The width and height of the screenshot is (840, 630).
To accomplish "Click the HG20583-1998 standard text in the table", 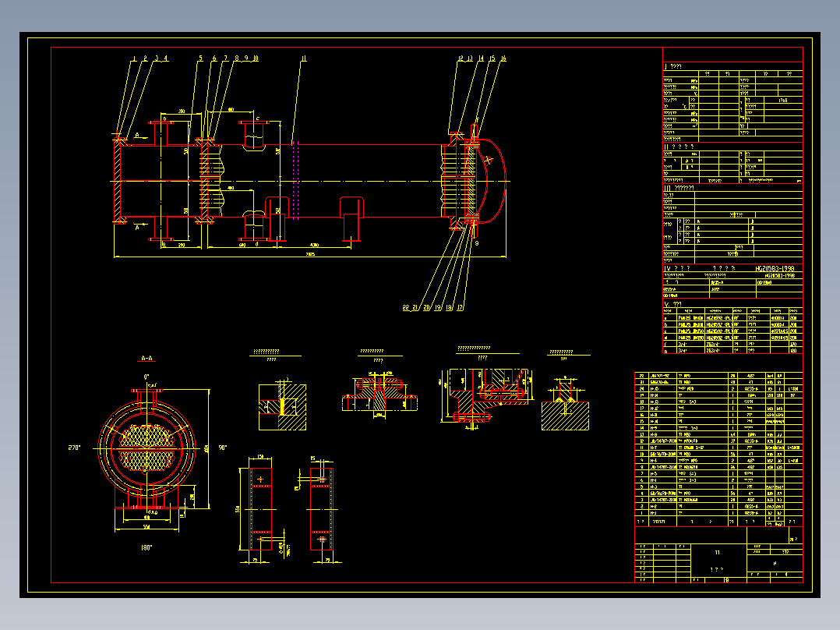I will tap(775, 269).
